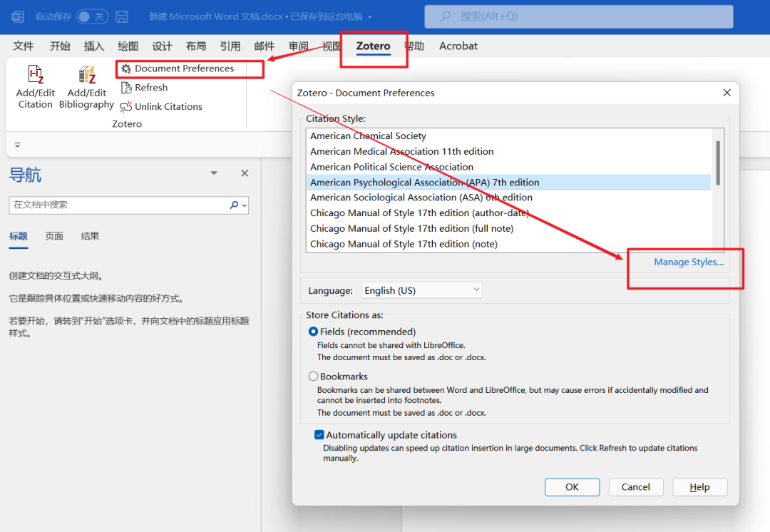
Task: Open the Language dropdown
Action: pyautogui.click(x=421, y=290)
